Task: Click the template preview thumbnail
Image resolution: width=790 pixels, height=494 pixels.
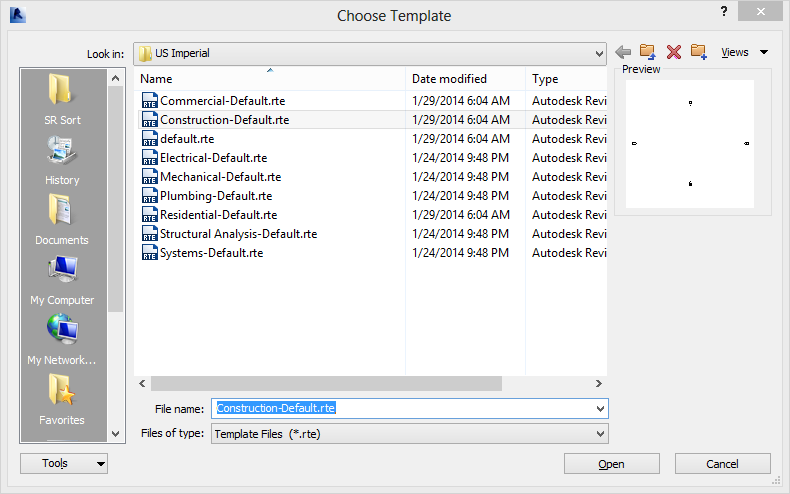Action: pyautogui.click(x=690, y=144)
